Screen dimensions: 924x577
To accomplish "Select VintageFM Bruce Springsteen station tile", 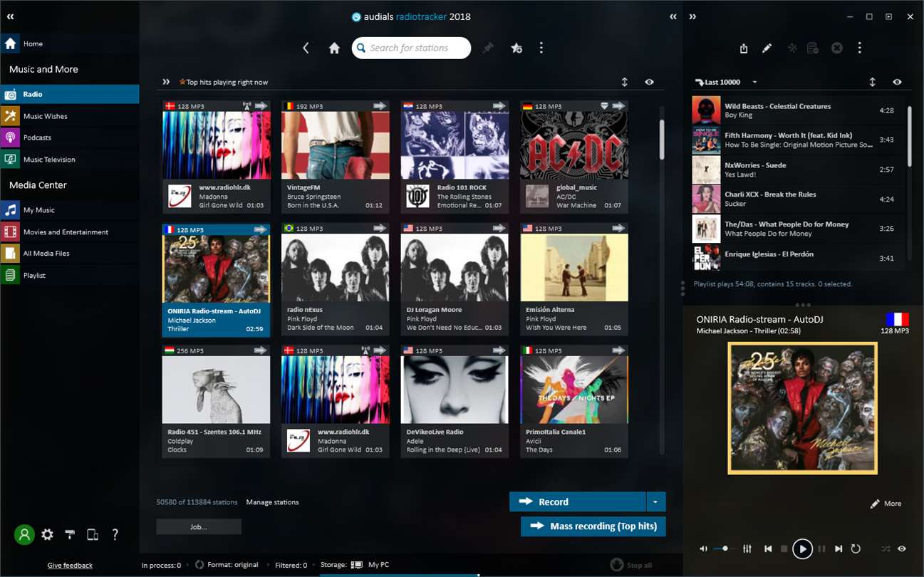I will [x=336, y=157].
